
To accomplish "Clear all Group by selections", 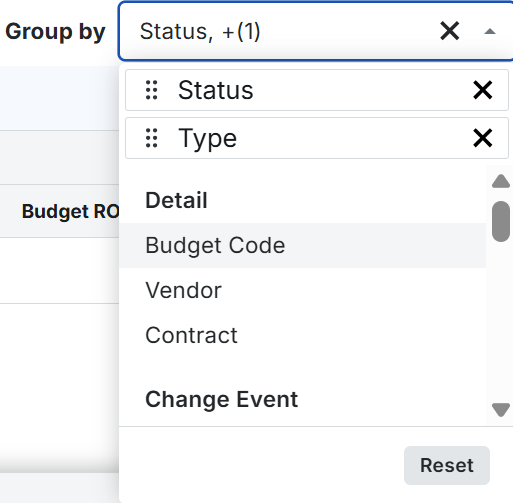I will [x=450, y=31].
